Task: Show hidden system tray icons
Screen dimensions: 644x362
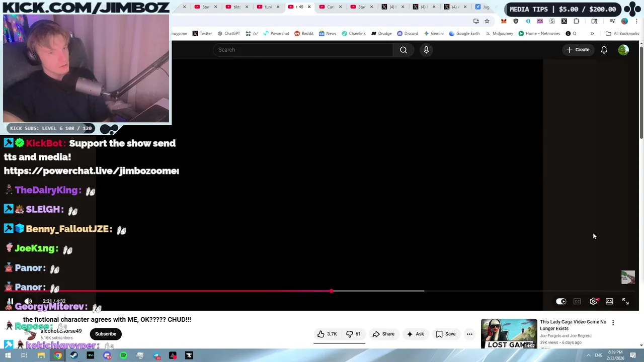Action: [588, 355]
